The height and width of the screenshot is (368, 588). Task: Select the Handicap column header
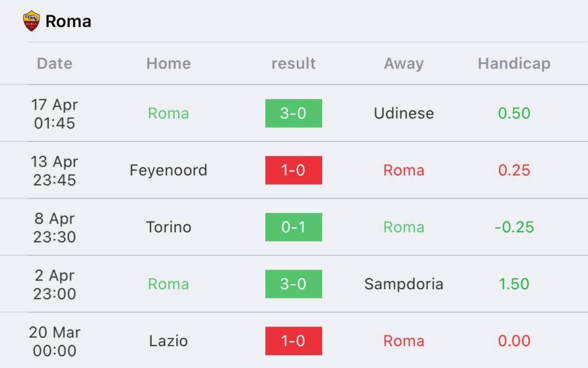[514, 63]
